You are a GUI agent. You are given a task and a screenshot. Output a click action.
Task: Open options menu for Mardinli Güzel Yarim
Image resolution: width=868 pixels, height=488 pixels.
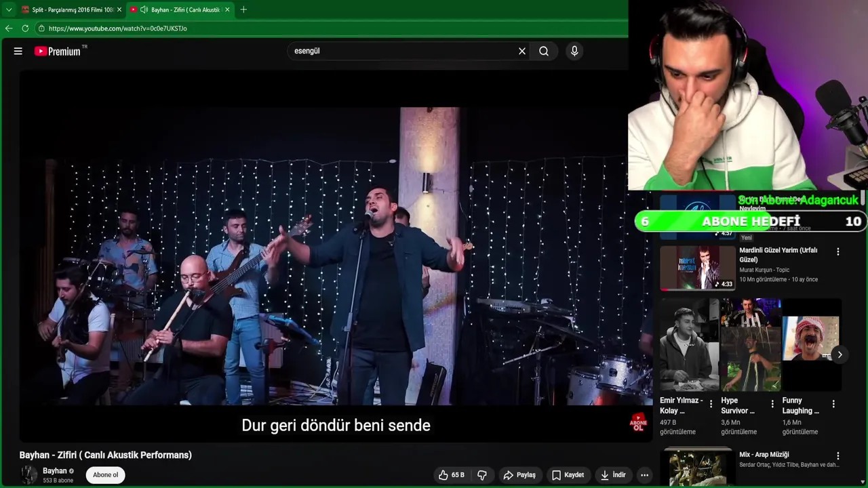pos(837,251)
